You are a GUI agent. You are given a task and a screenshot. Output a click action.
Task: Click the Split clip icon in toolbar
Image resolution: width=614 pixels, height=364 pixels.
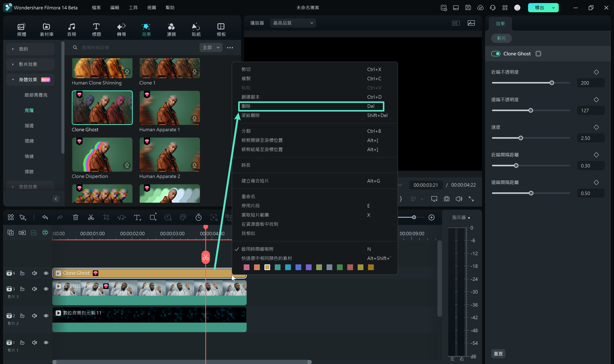pos(91,217)
